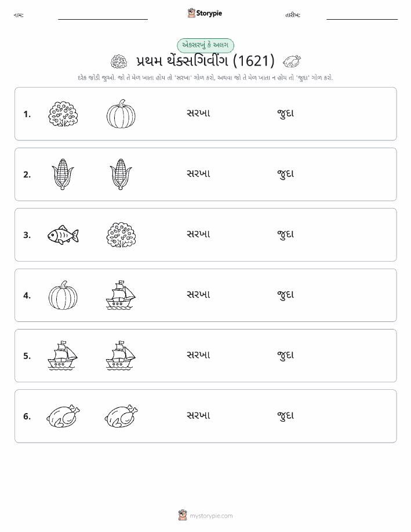Click the berry bush picture in row 1
This screenshot has height=532, width=411.
[63, 114]
